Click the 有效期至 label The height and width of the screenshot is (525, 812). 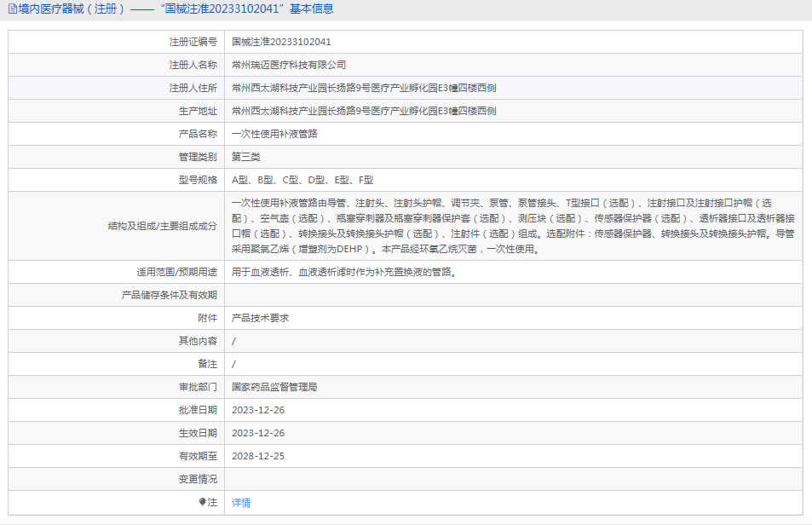coord(198,456)
